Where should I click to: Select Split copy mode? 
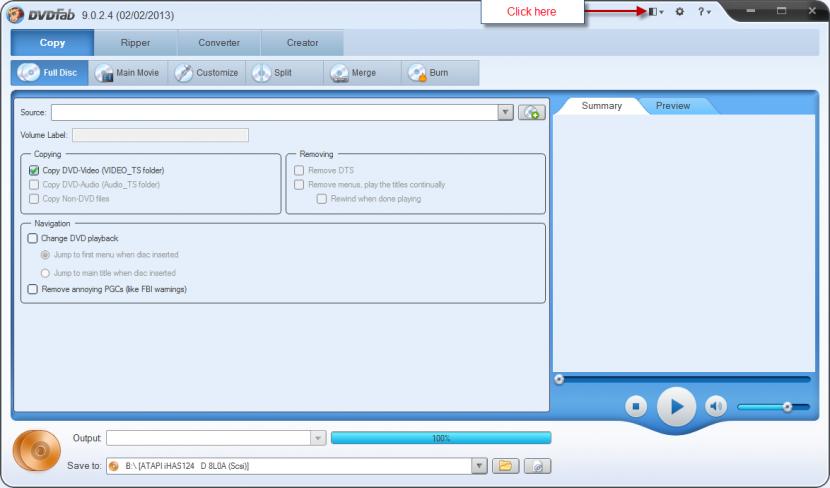[284, 73]
